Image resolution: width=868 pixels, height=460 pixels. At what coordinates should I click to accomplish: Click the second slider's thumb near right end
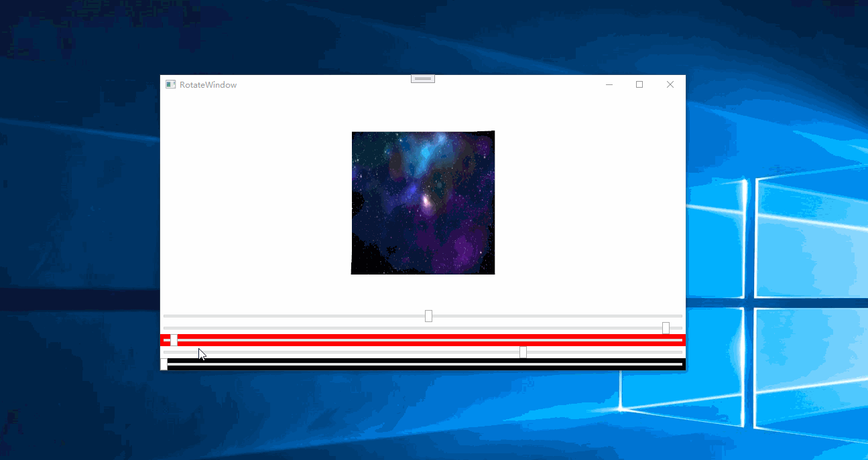(x=666, y=328)
